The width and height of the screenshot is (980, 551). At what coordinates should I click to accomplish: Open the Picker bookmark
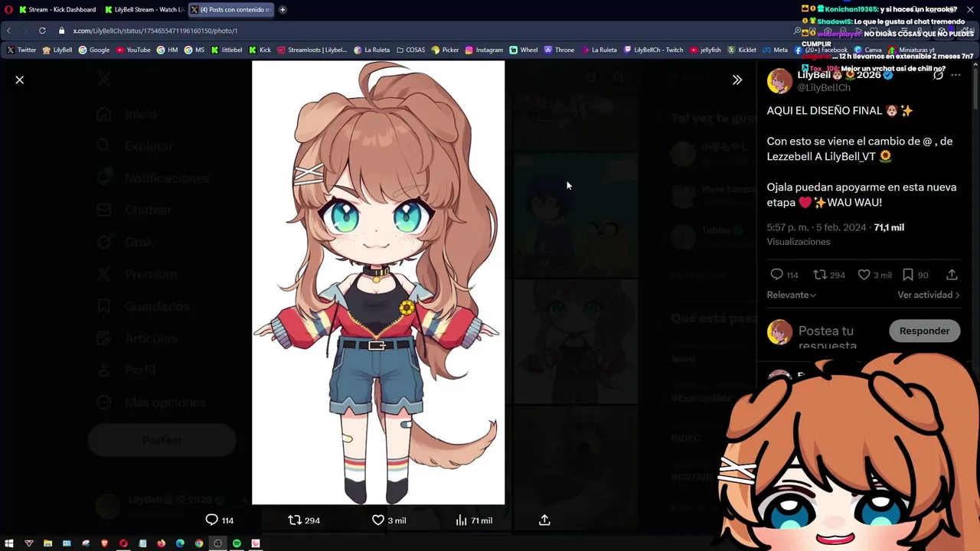[445, 50]
